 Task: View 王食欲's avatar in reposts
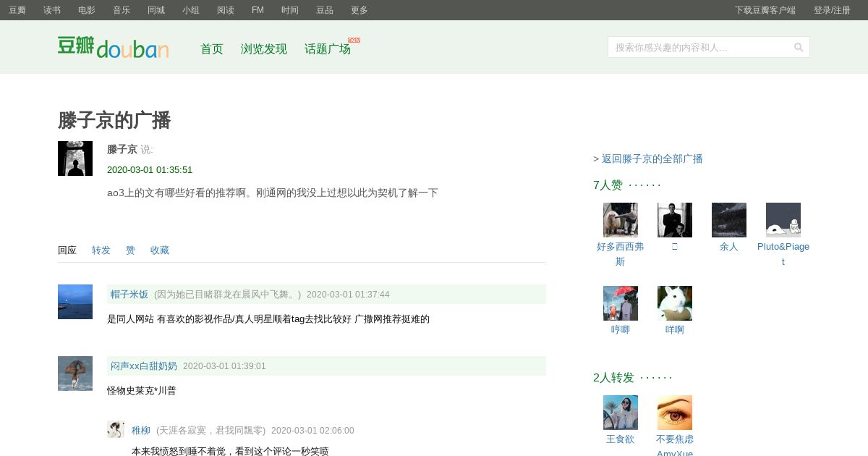point(621,413)
